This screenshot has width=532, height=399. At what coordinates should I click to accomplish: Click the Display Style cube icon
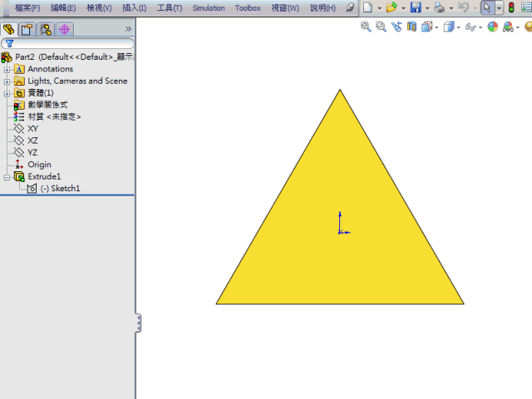coord(449,27)
